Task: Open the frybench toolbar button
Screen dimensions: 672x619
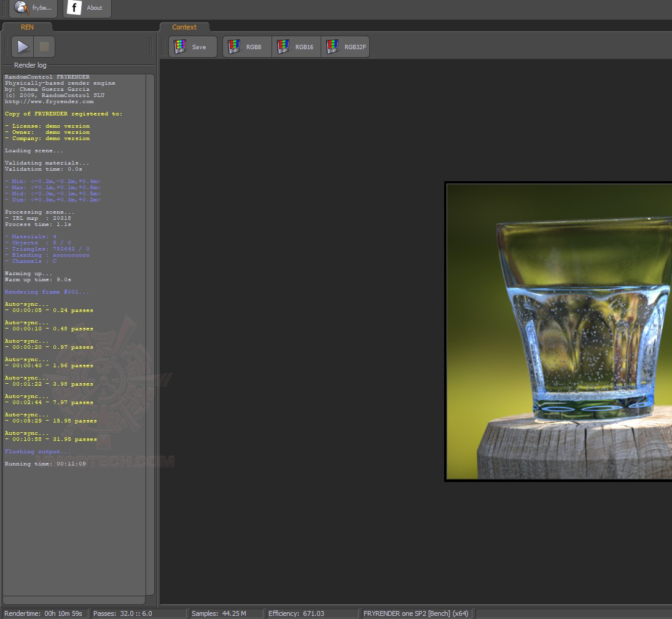Action: pos(33,8)
